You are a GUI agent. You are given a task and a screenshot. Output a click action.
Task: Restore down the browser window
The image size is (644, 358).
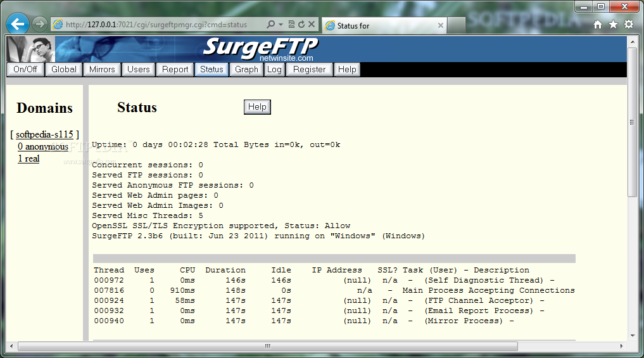click(601, 6)
